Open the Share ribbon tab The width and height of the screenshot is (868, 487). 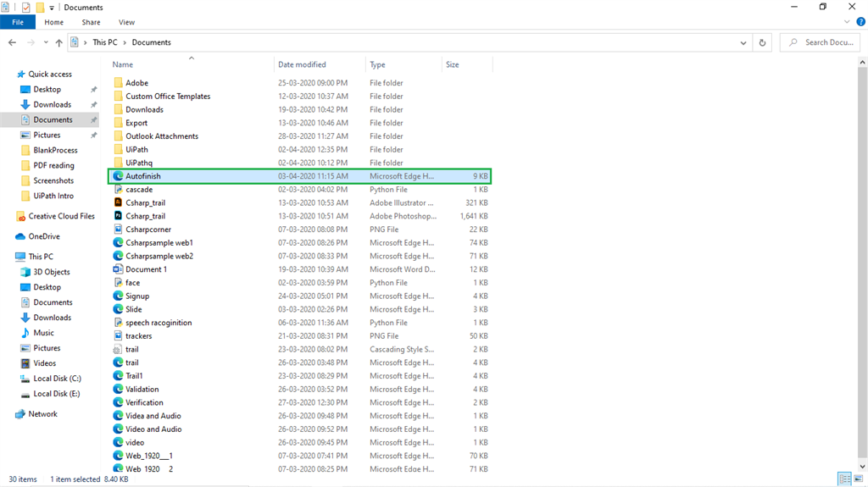tap(91, 22)
